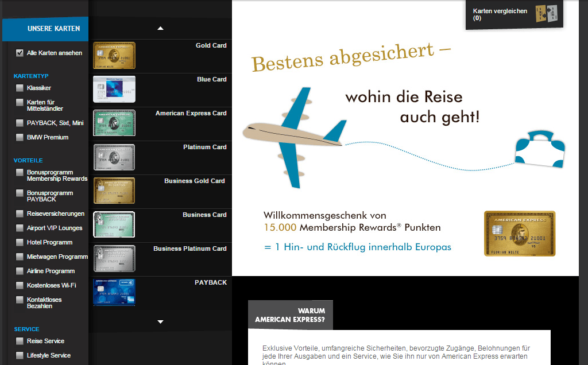Open the Gold Card thumbnail

(114, 56)
